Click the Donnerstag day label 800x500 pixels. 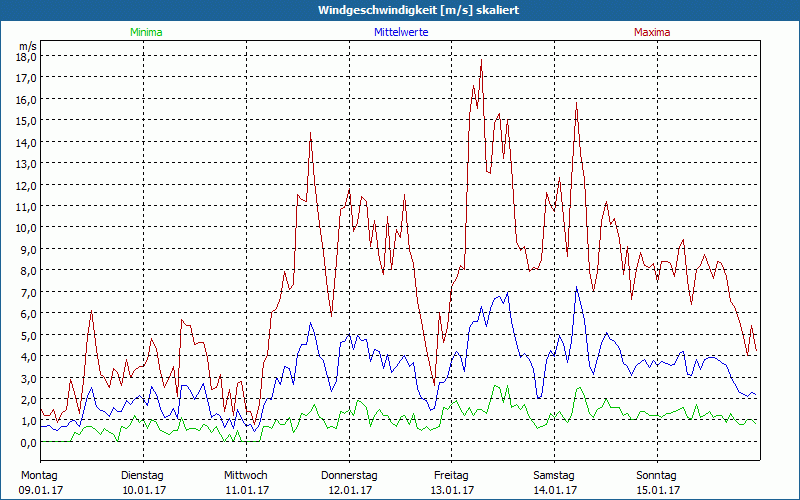(349, 476)
